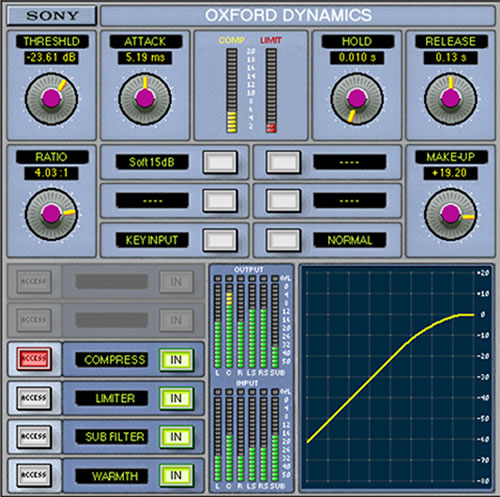Click the attack value 5.19 ms

145,58
